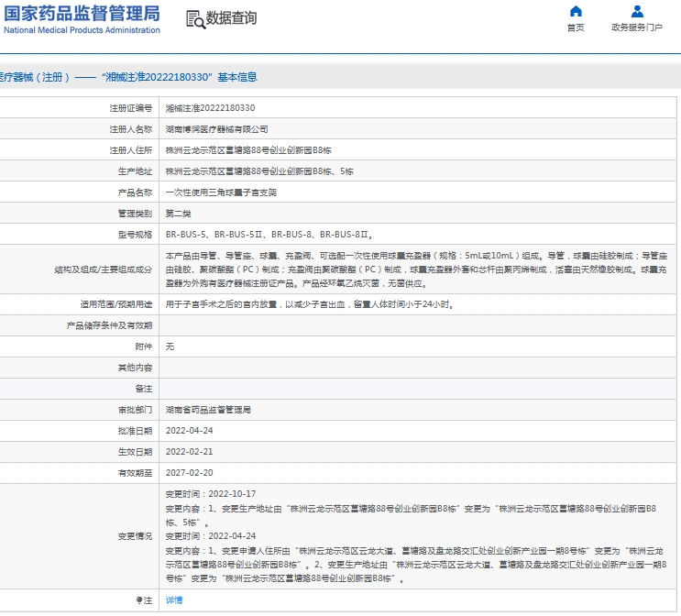The width and height of the screenshot is (681, 616).
Task: Click the 注册人名称 label
Action: click(131, 129)
